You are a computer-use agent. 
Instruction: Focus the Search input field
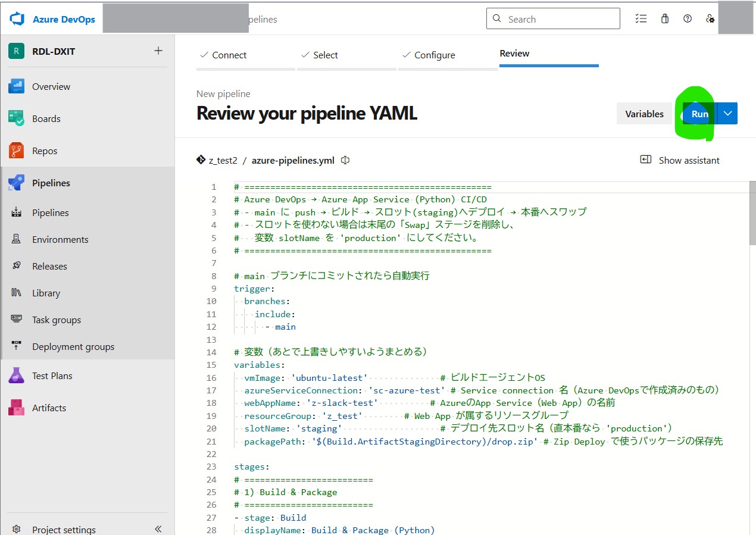(x=553, y=19)
